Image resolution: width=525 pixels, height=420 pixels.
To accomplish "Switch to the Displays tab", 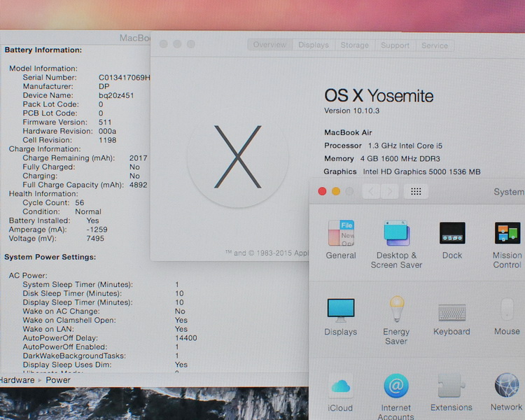I will point(314,45).
